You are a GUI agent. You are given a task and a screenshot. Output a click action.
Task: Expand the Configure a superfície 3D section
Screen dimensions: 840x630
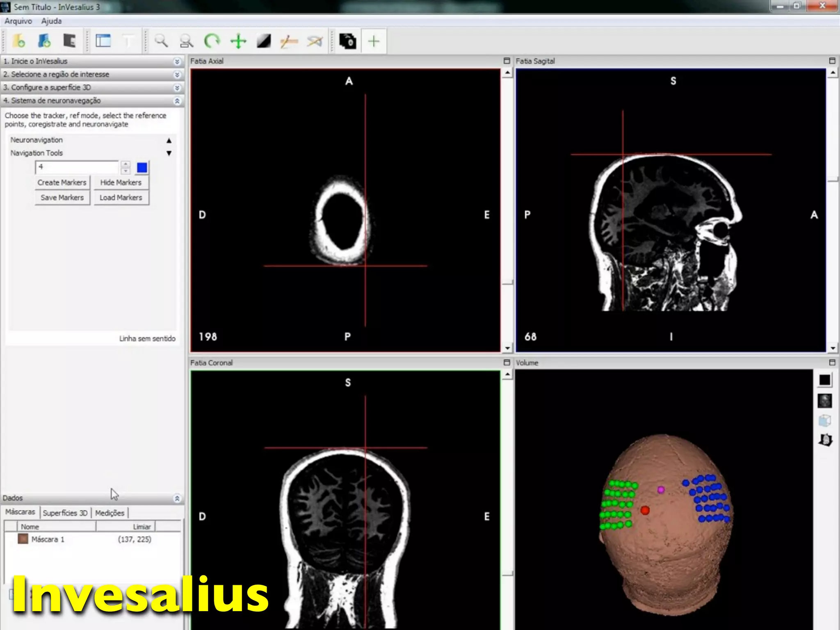(177, 88)
